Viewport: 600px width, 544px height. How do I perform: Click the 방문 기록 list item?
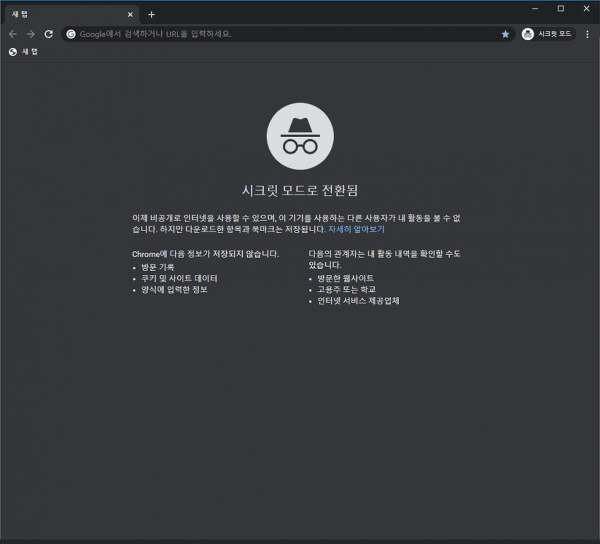(158, 267)
